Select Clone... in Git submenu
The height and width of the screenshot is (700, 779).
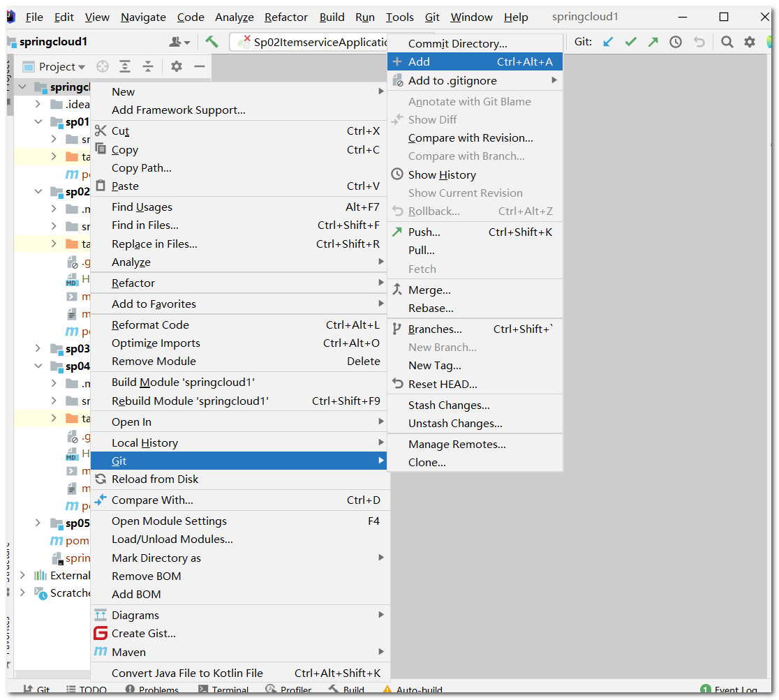(475, 463)
